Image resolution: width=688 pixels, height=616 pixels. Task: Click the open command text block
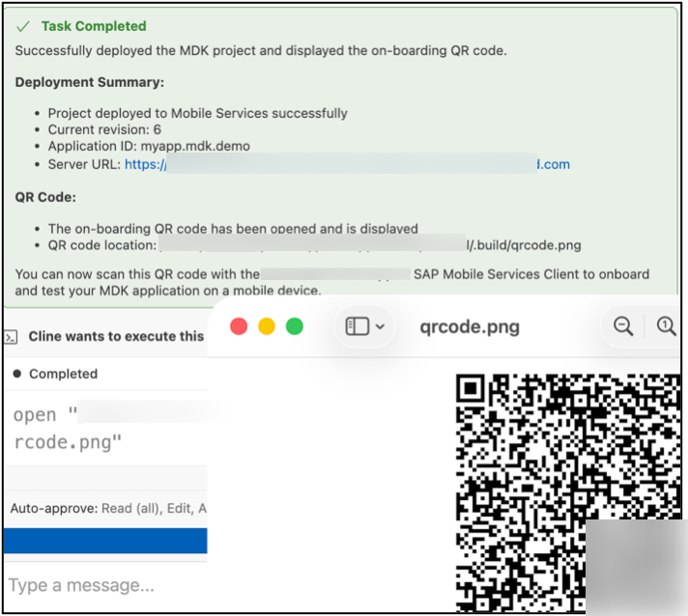coord(105,429)
